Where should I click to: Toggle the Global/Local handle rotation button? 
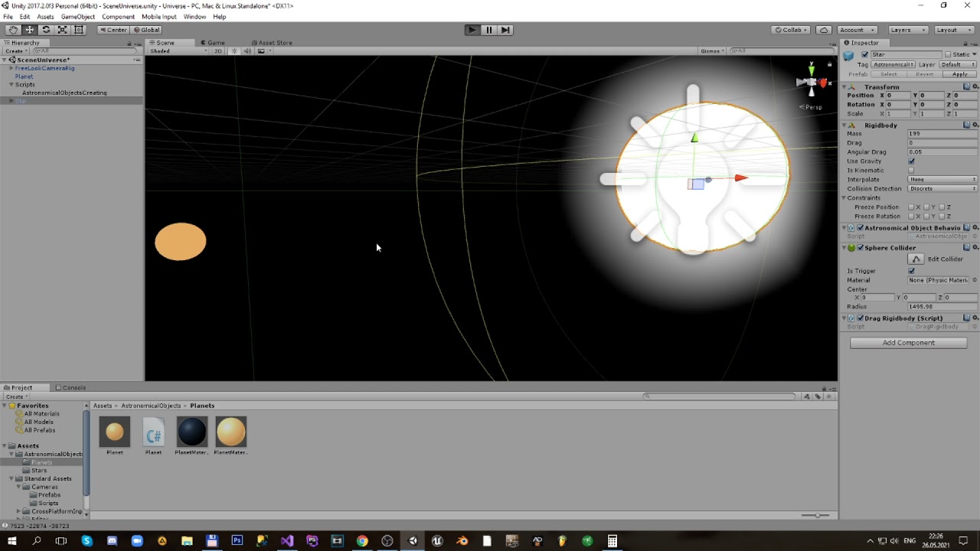(146, 30)
